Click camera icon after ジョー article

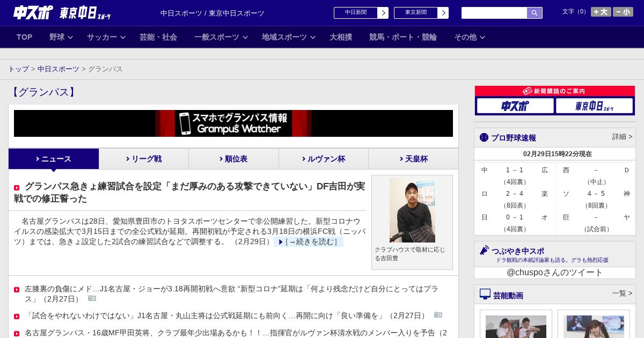pos(92,298)
